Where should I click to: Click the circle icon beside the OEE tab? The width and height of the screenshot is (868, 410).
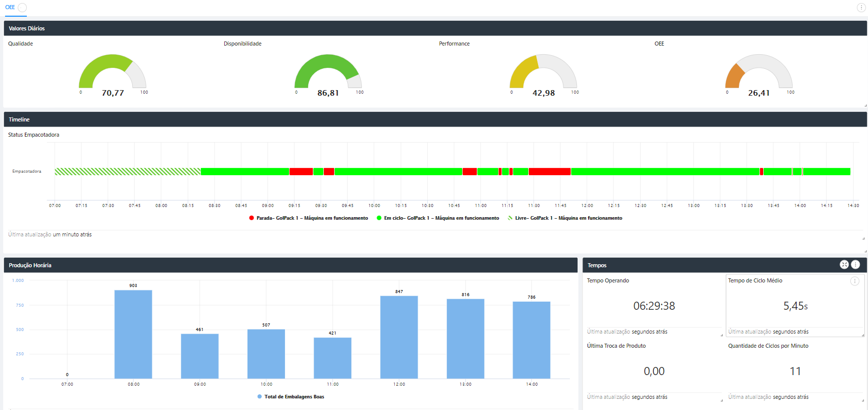(22, 8)
